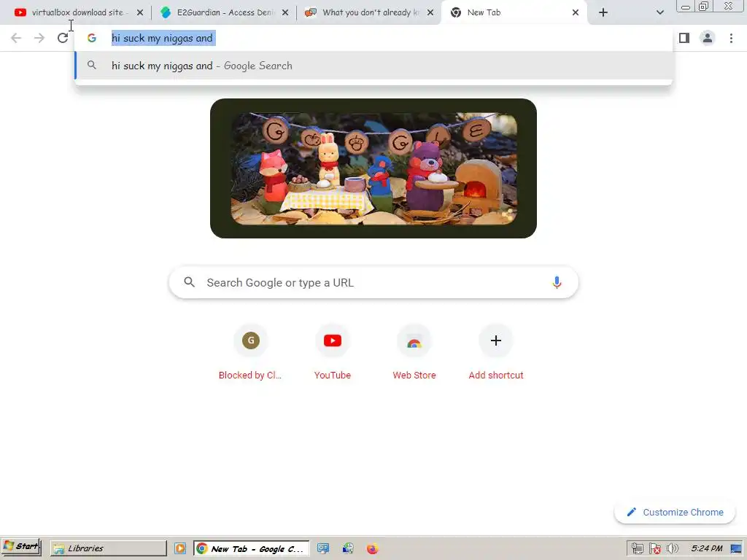747x560 pixels.
Task: Click the YouTube favicon on first tab
Action: [x=20, y=12]
